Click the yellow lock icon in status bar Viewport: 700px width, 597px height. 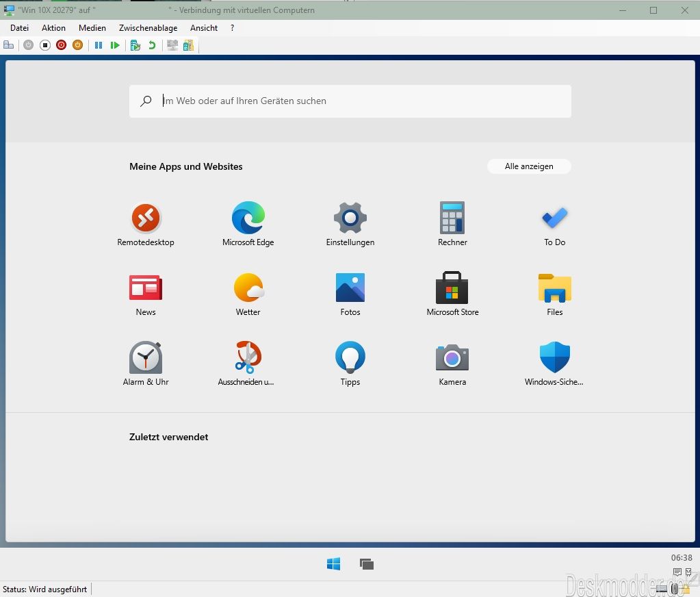point(686,590)
